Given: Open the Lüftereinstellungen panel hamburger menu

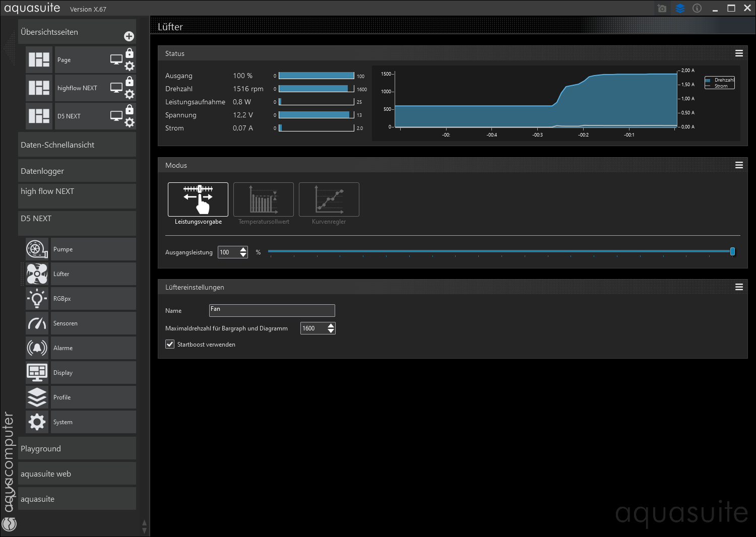Looking at the screenshot, I should tap(739, 287).
